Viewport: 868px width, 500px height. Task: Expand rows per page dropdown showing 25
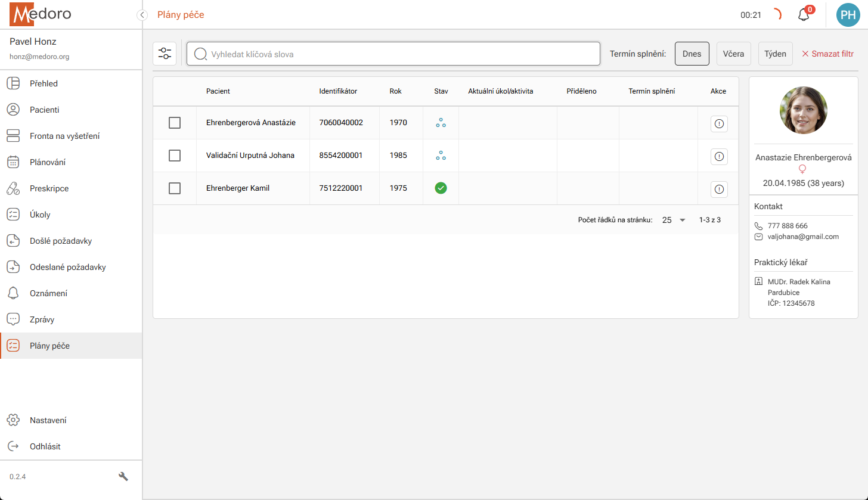674,220
